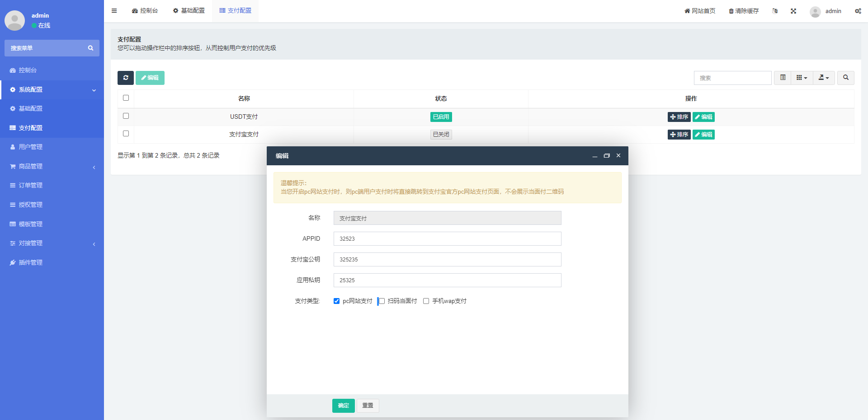Toggle the sidebar hamburger menu icon

coord(114,11)
